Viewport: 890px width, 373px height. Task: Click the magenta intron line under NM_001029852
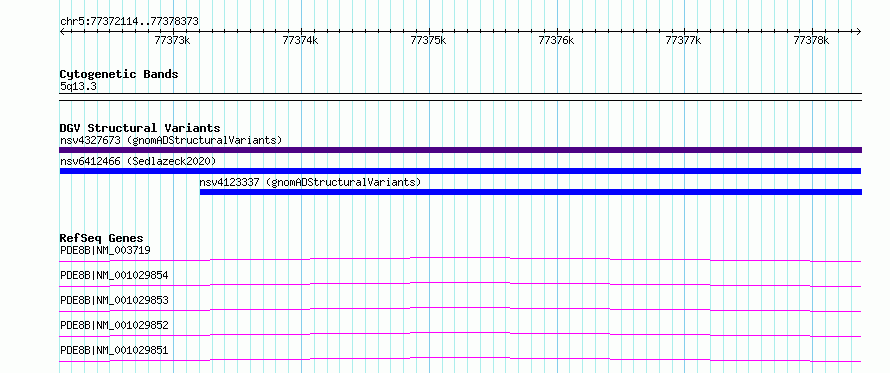click(x=460, y=333)
